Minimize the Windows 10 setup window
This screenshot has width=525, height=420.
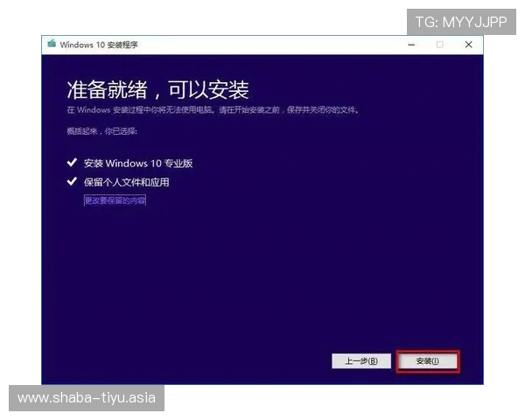(x=411, y=45)
